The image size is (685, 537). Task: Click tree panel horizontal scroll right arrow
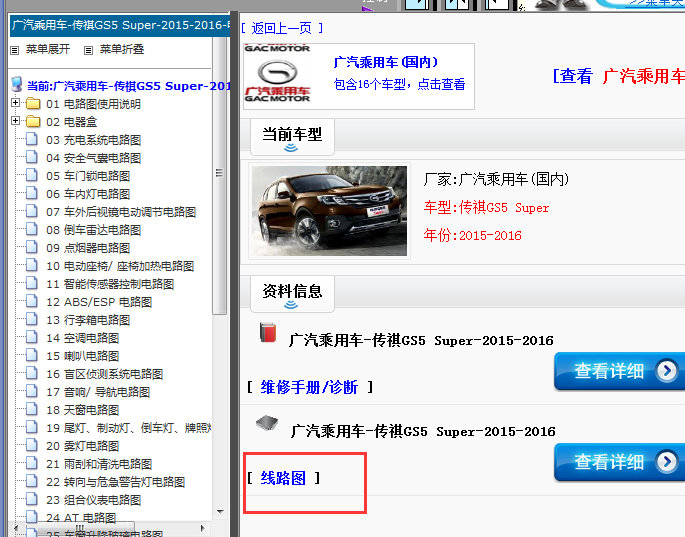point(202,528)
